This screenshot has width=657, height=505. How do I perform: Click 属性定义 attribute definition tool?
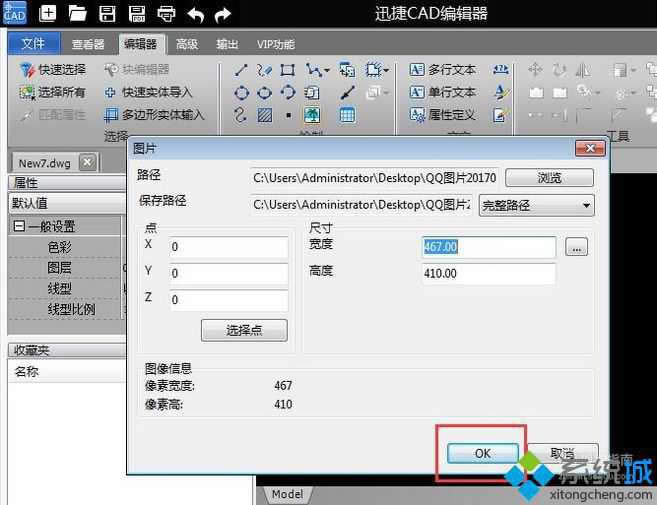(x=443, y=114)
